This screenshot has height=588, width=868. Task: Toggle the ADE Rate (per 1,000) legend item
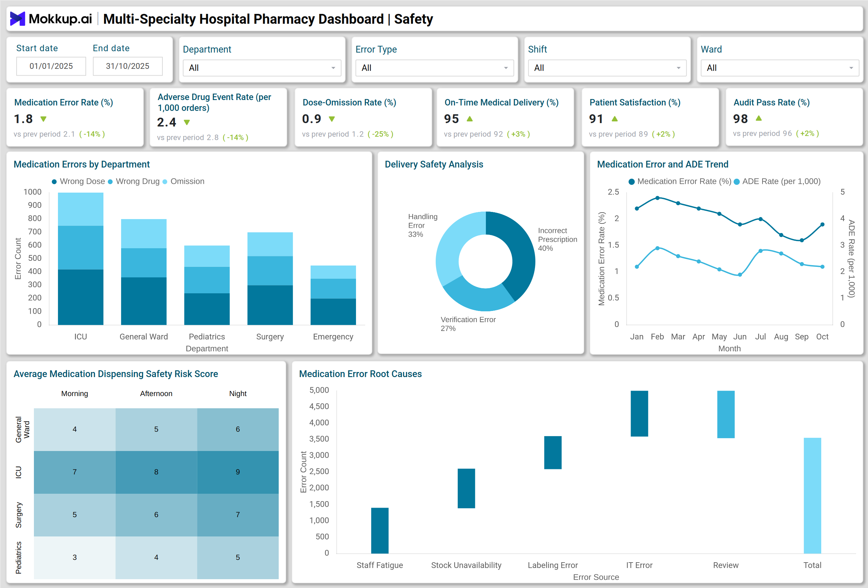click(x=777, y=181)
